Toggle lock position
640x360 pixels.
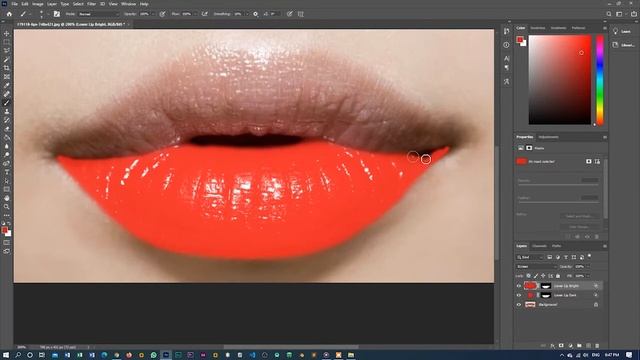point(543,276)
